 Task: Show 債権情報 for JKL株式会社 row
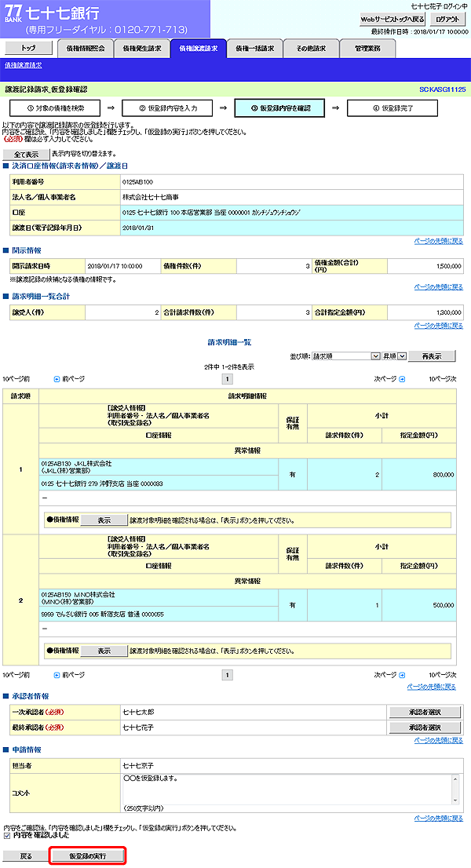coord(104,520)
